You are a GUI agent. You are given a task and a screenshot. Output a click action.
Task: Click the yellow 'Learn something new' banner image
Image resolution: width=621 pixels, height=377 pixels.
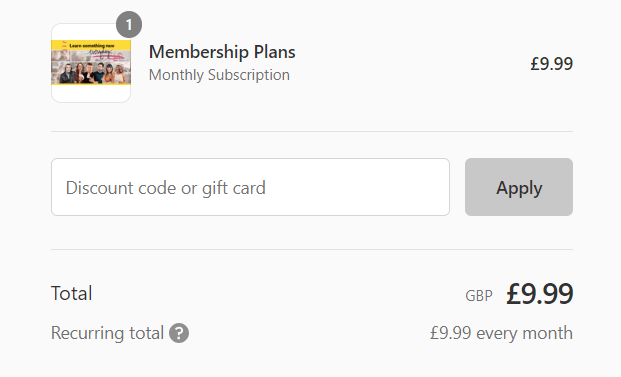tap(91, 62)
